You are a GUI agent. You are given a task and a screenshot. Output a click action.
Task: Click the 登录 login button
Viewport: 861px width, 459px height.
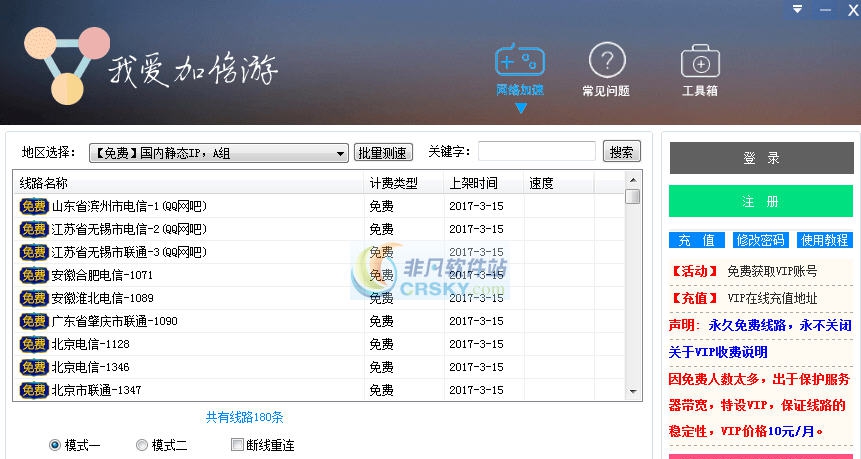tap(761, 158)
